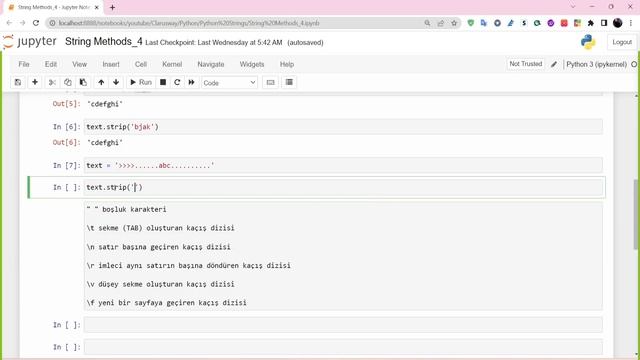Copy selected cells icon
Viewport: 640px width, 360px height.
click(68, 82)
